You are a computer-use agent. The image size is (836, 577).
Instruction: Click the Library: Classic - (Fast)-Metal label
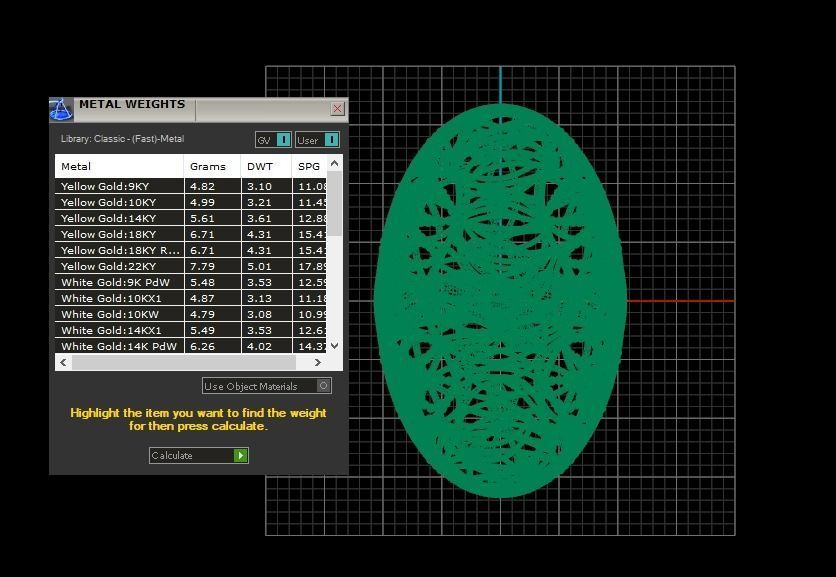point(122,139)
